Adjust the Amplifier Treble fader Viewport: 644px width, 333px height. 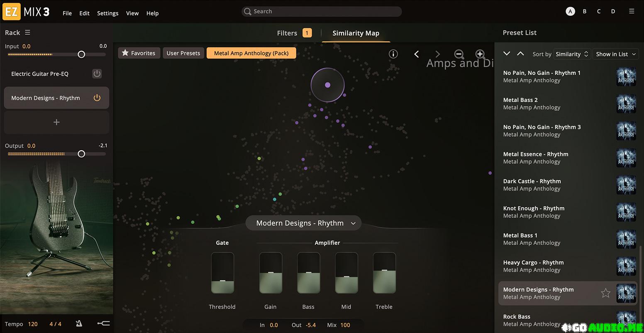[384, 273]
